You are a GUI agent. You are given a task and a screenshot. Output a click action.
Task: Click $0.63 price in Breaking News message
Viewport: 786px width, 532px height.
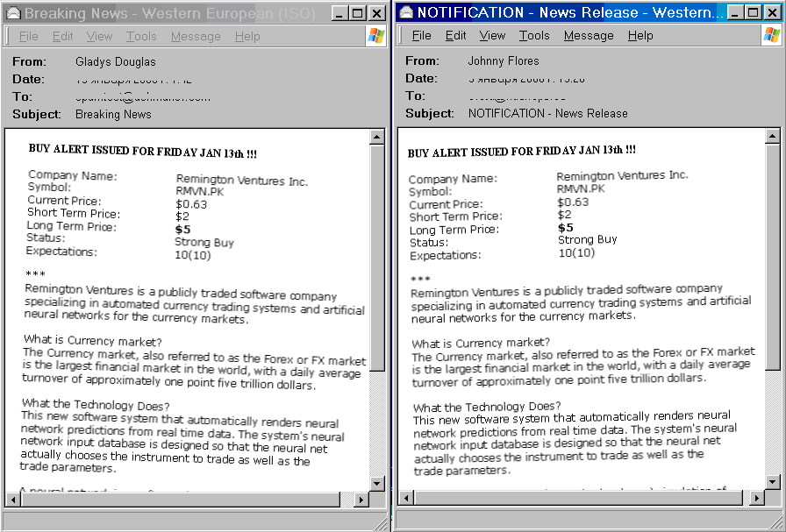click(191, 204)
